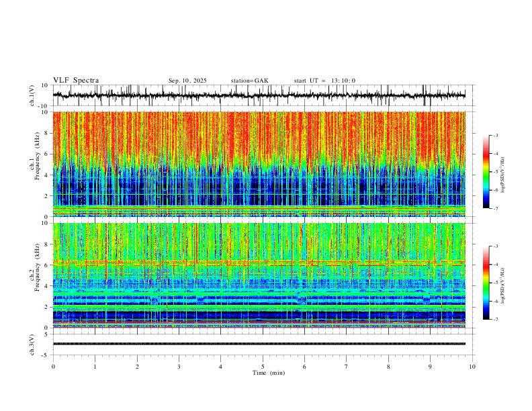Click time axis tick label "10" at axis end
Viewport: 532px width, 411px height.
point(472,367)
